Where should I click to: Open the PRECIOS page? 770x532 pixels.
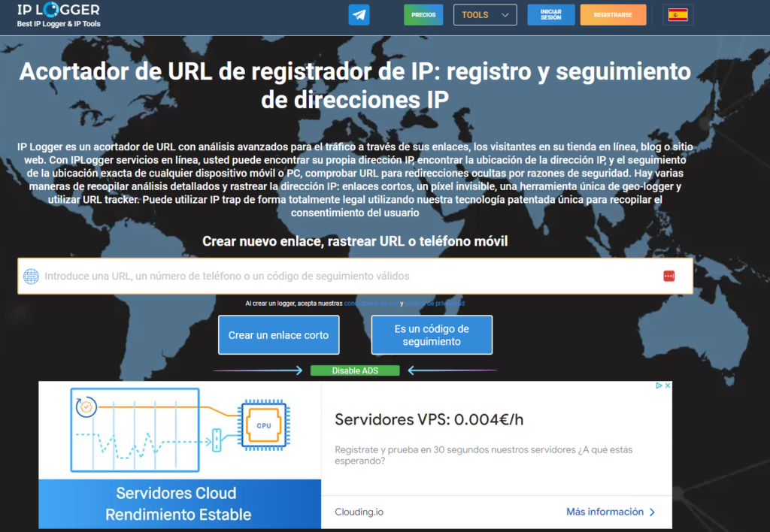click(423, 15)
